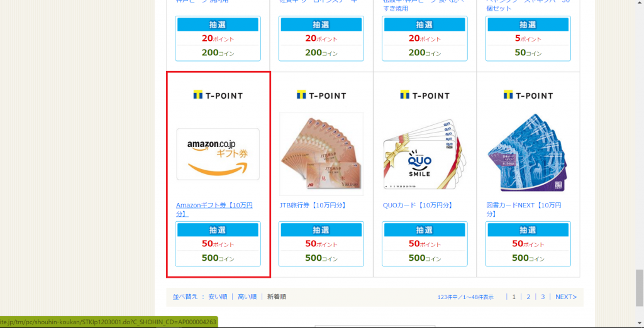Screen dimensions: 644x328
Task: Go to page 3 of results
Action: [543, 297]
